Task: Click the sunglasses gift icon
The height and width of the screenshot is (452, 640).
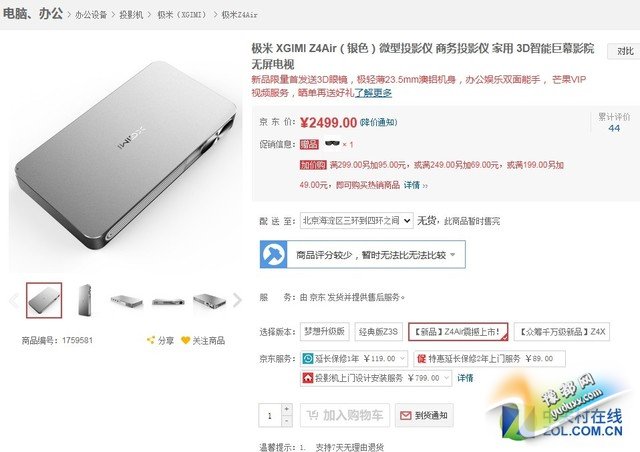Action: coord(332,143)
